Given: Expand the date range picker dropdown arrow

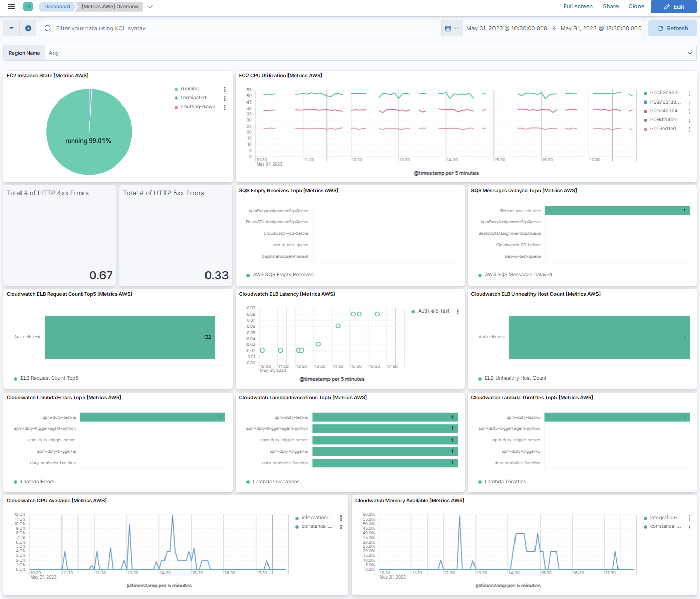Looking at the screenshot, I should [456, 28].
